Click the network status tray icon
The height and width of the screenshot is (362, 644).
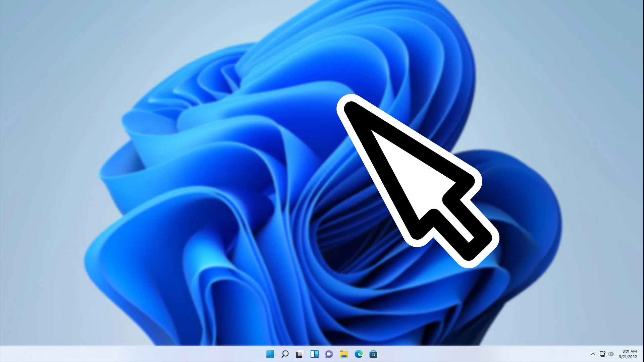(x=602, y=354)
